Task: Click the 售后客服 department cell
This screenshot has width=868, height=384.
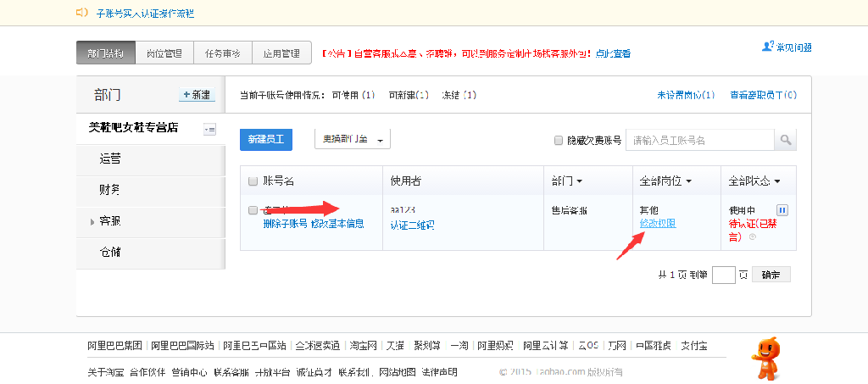Action: click(x=570, y=210)
